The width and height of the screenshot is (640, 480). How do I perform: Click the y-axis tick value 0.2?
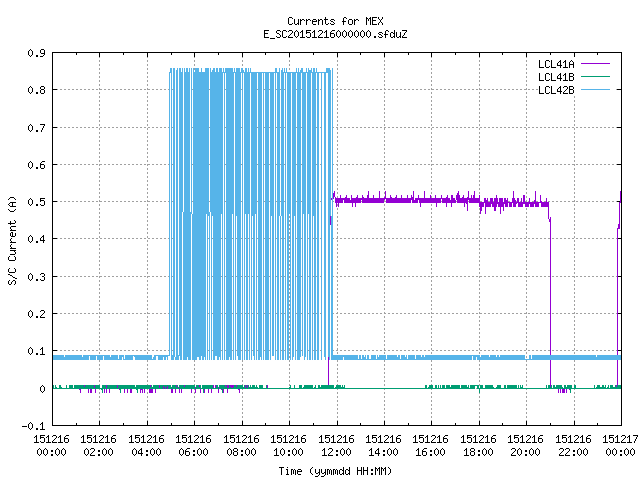tap(37, 314)
